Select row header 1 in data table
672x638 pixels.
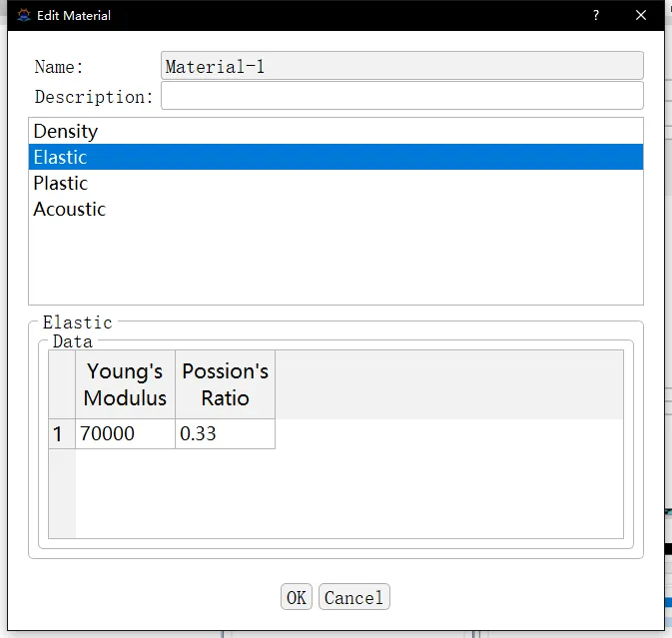tap(62, 433)
